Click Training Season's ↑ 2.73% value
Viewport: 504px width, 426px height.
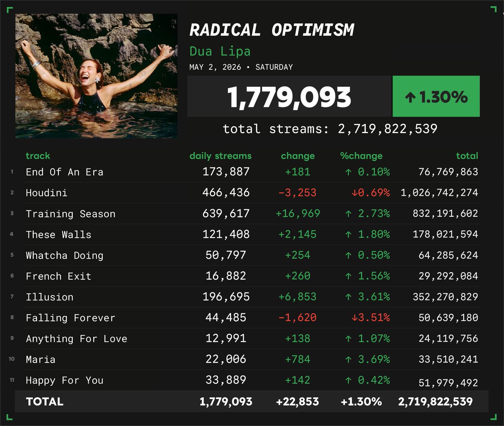[367, 213]
